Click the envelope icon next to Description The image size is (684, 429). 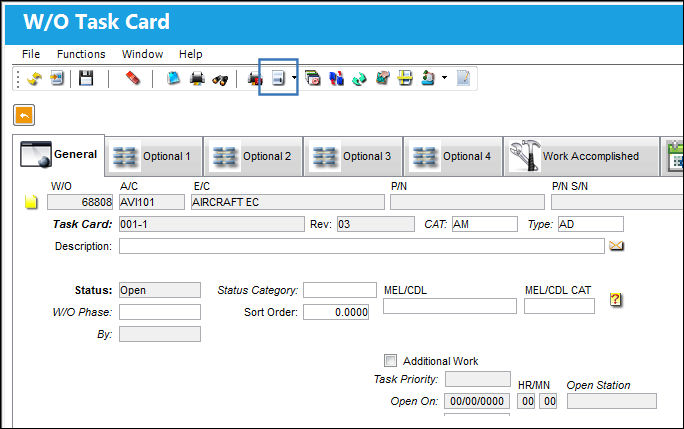click(x=616, y=246)
